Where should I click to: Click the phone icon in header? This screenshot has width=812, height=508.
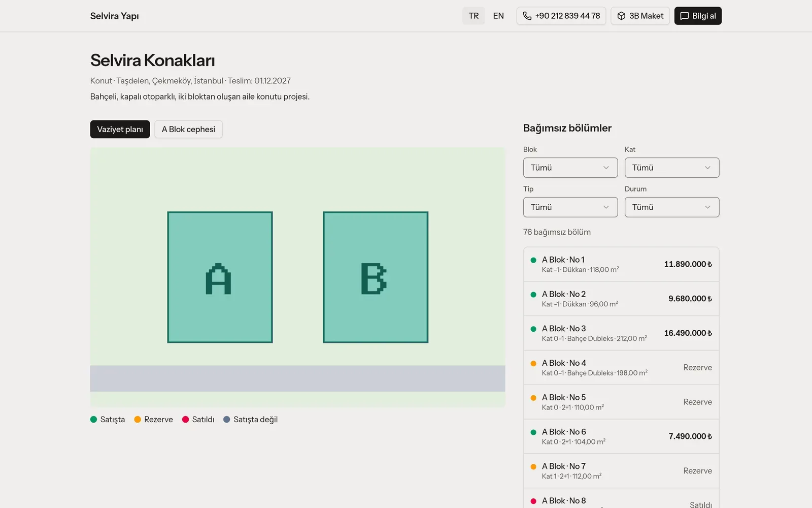click(527, 16)
